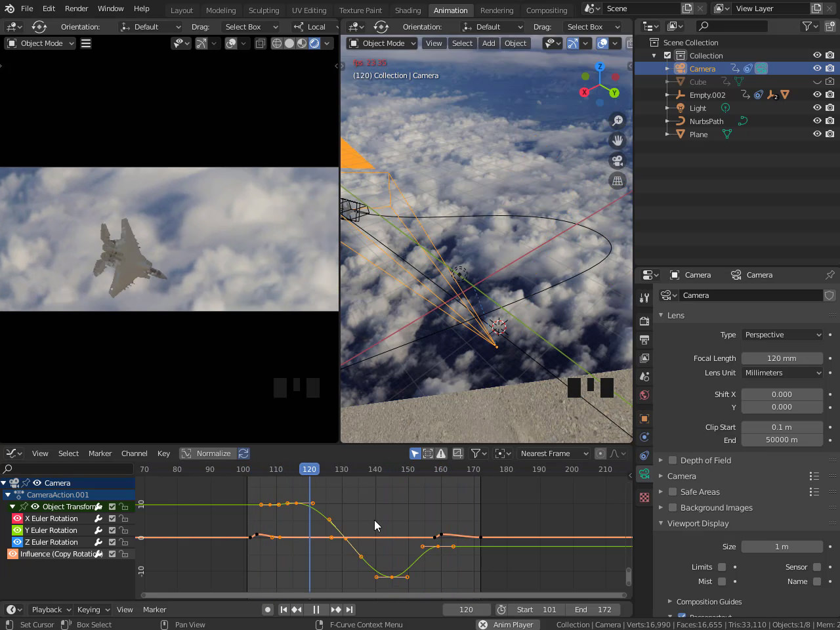Click the Add menu button in viewport header

[488, 43]
